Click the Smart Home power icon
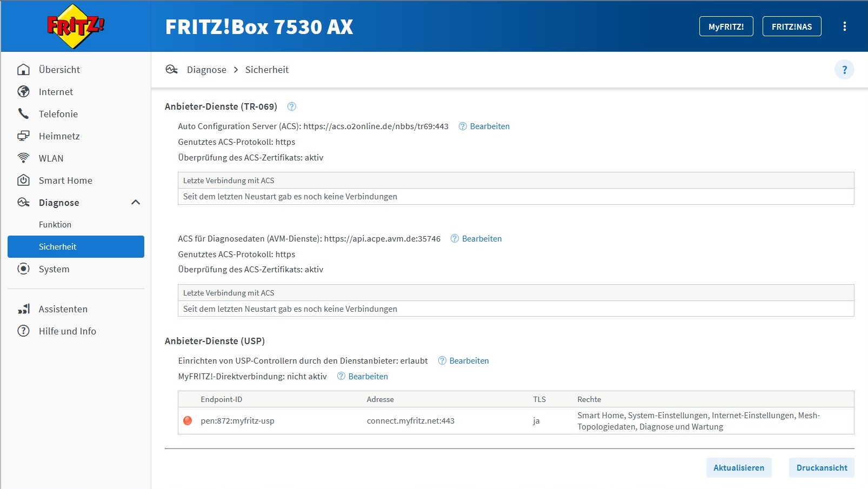The image size is (868, 489). [23, 180]
